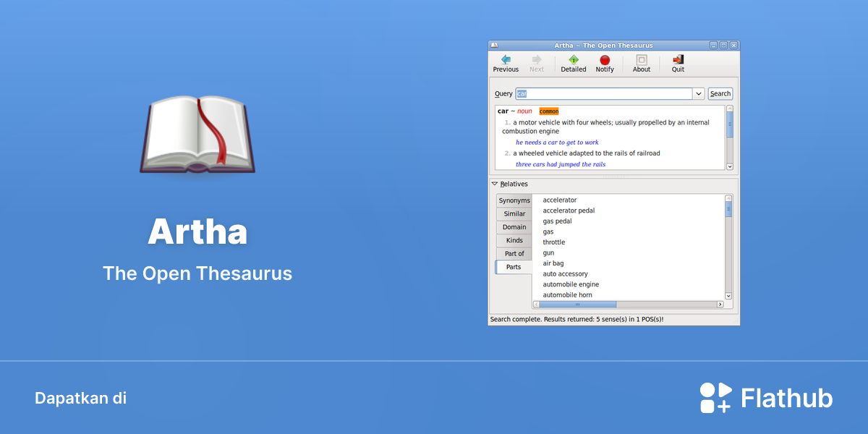Click the definitions scrollbar up arrow

click(730, 109)
